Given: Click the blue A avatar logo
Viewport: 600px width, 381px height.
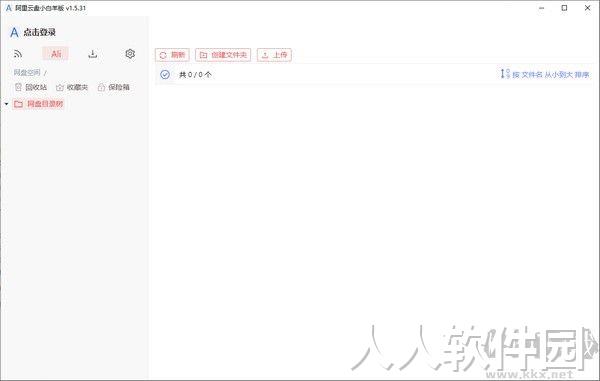Looking at the screenshot, I should click(x=14, y=33).
